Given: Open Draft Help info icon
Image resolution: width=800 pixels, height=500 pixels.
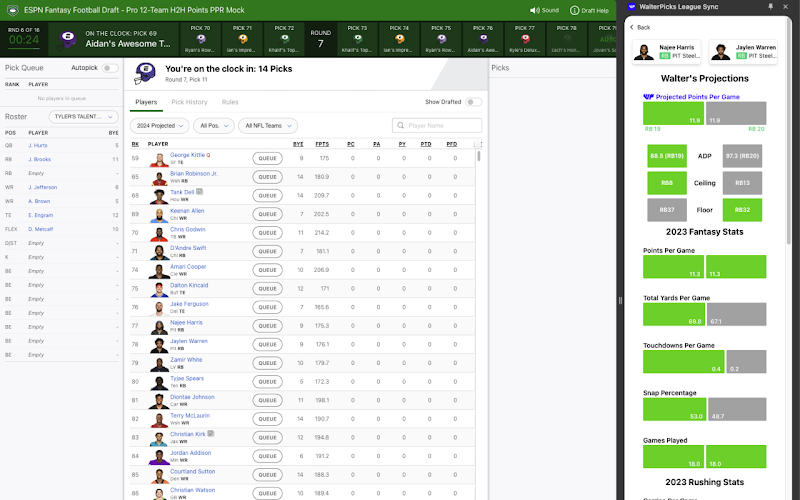Looking at the screenshot, I should pos(574,10).
